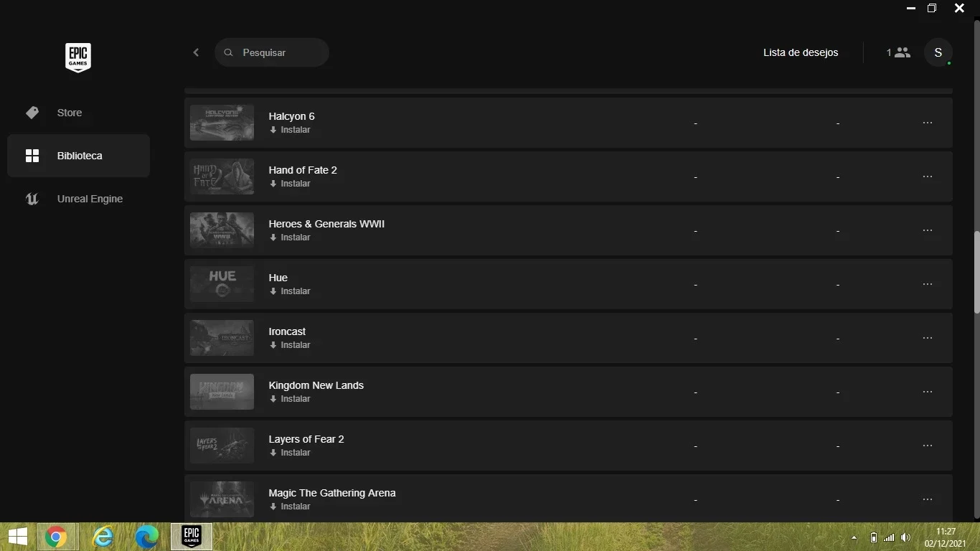980x551 pixels.
Task: Open the Store tag icon
Action: pyautogui.click(x=32, y=113)
